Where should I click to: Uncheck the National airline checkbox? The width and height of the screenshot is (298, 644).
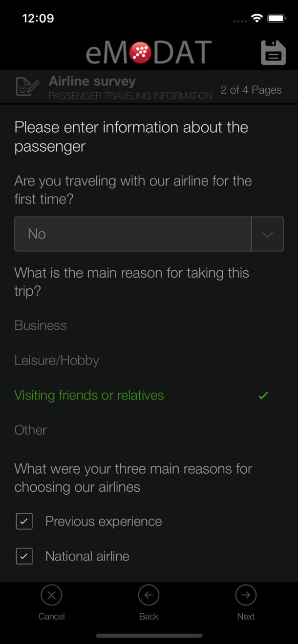pos(24,556)
